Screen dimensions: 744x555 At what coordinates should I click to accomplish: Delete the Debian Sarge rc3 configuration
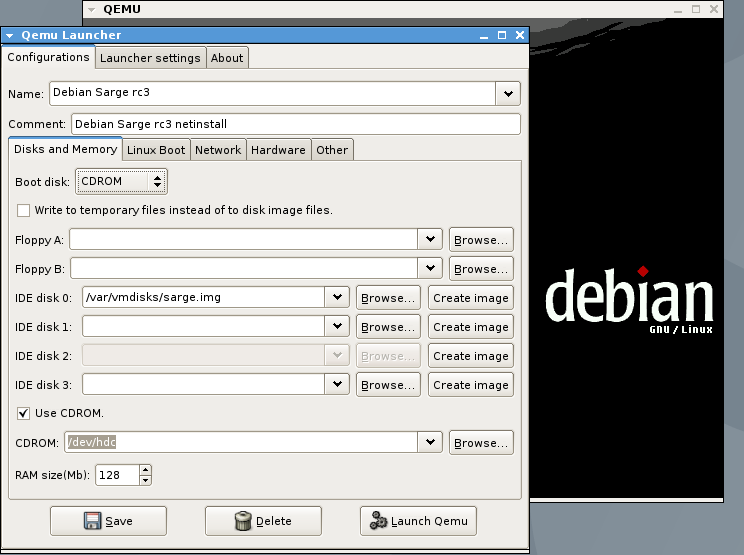point(263,520)
